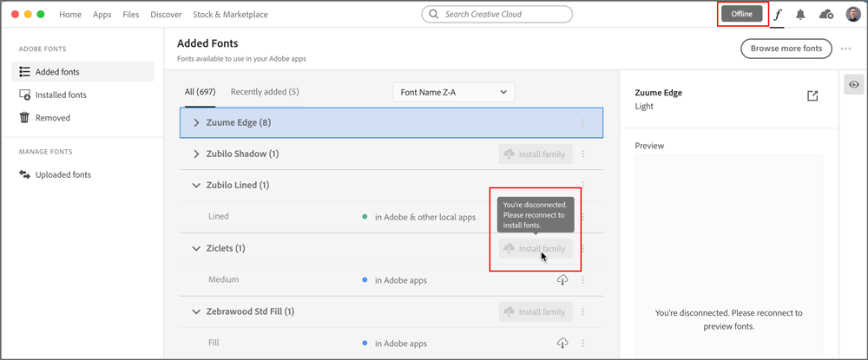868x360 pixels.
Task: Open the Discover menu
Action: [x=166, y=15]
